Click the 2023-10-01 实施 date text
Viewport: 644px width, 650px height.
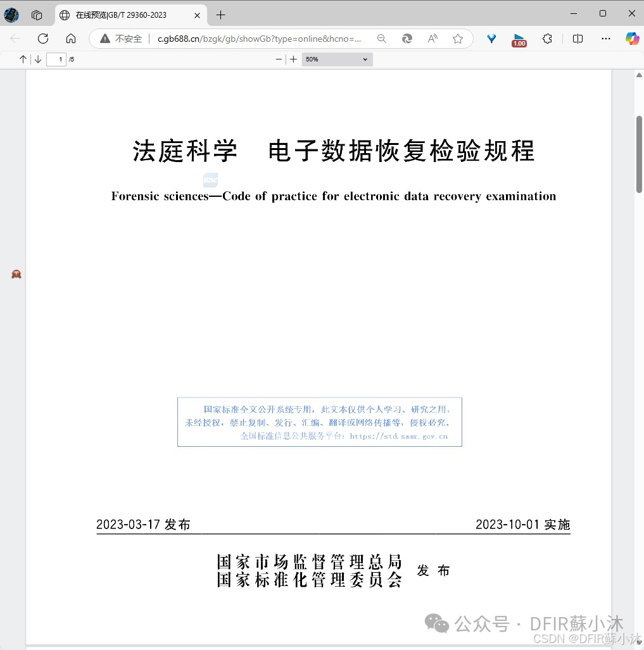(x=523, y=525)
